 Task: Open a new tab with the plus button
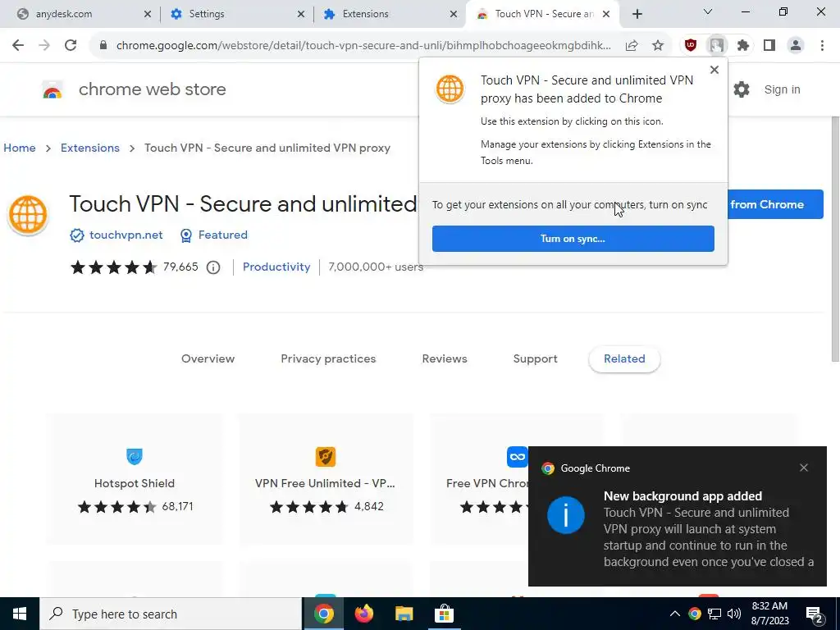pos(637,15)
